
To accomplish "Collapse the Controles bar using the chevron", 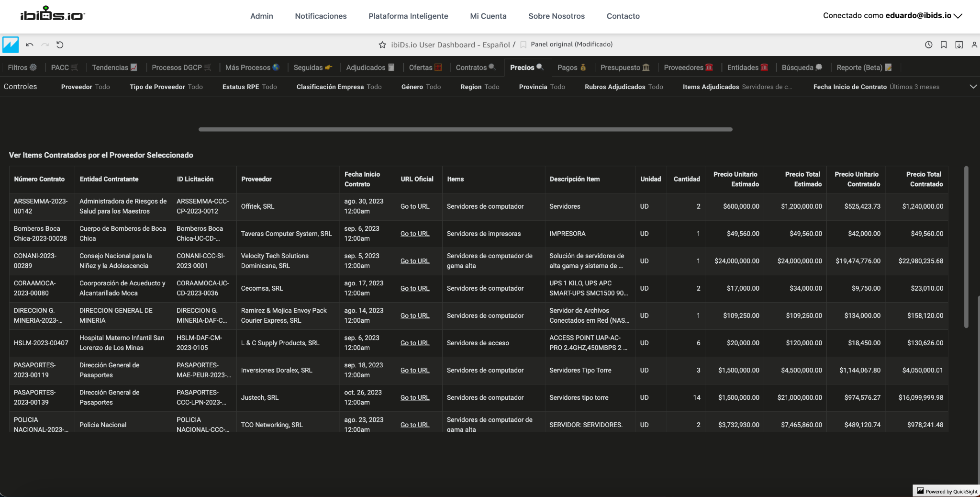I will click(x=973, y=87).
